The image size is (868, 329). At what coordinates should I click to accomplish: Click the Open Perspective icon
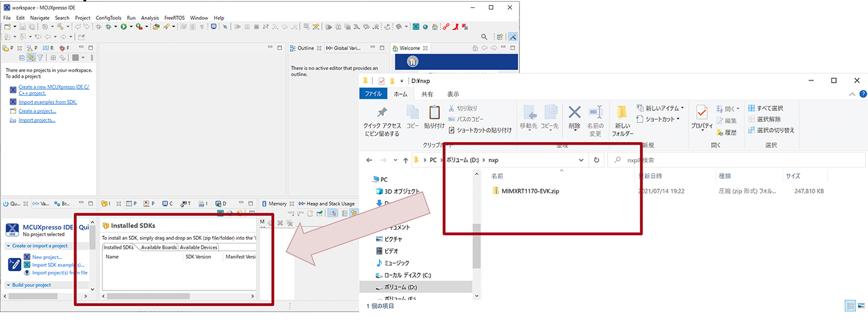(x=500, y=37)
